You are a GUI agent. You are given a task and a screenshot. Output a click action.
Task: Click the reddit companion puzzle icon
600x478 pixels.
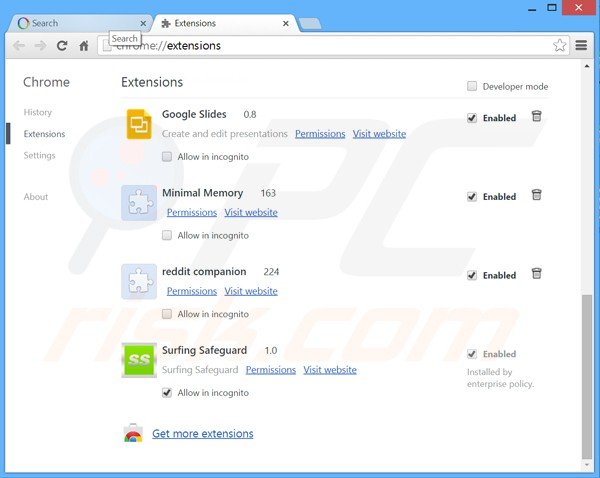[x=139, y=282]
